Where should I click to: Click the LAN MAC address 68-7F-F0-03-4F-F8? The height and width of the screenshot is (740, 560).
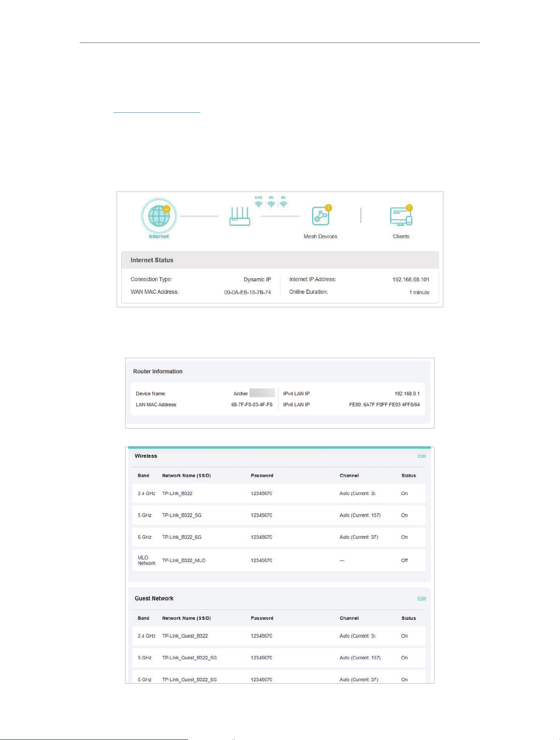pos(252,405)
